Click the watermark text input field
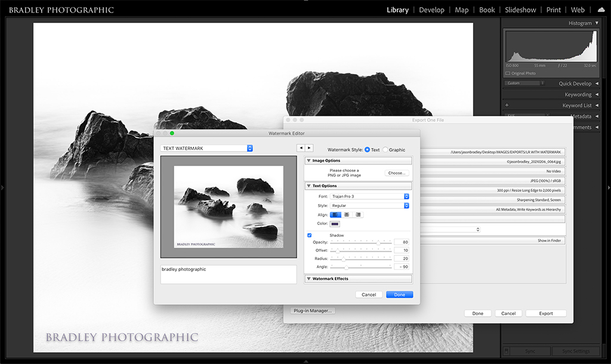611x364 pixels. click(228, 274)
